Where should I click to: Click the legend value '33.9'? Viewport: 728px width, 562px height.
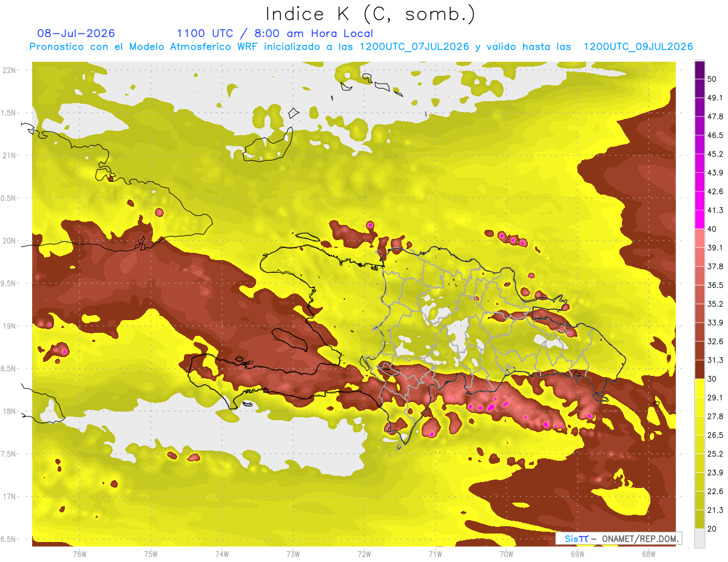(715, 323)
